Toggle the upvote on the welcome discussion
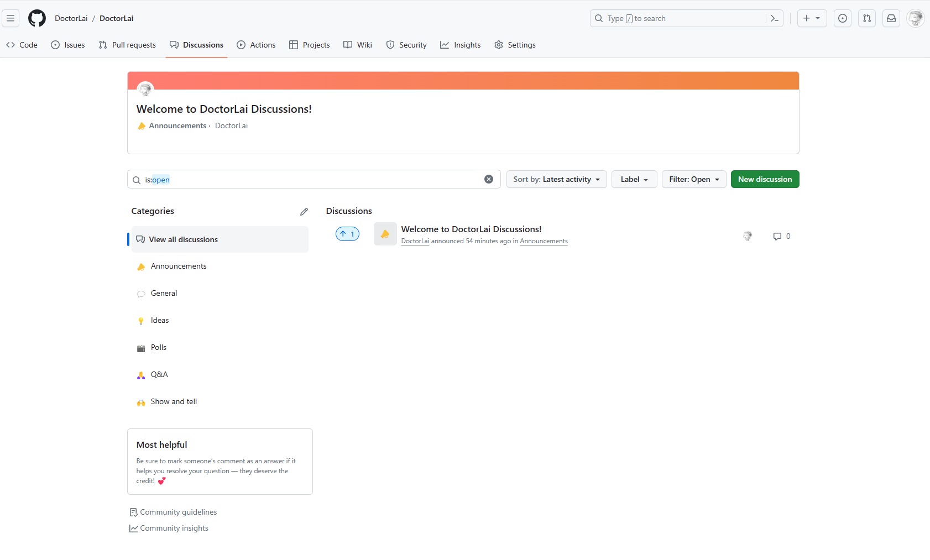930x560 pixels. pyautogui.click(x=347, y=234)
